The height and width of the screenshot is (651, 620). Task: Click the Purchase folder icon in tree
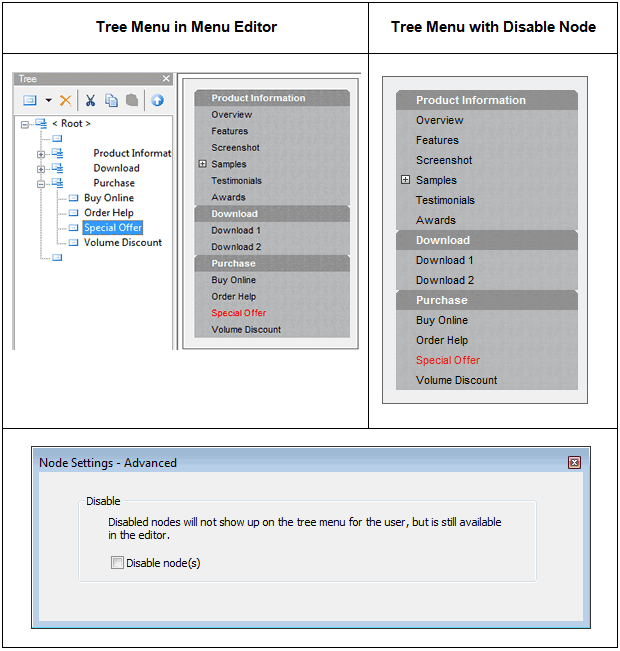click(x=57, y=183)
